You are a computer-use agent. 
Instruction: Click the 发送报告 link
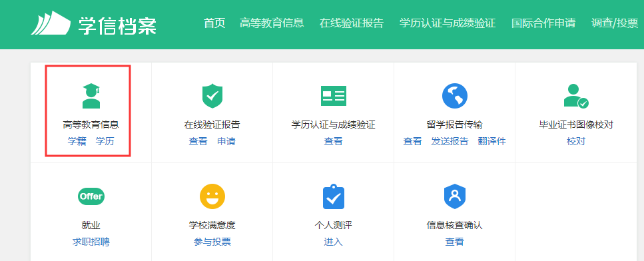point(450,142)
